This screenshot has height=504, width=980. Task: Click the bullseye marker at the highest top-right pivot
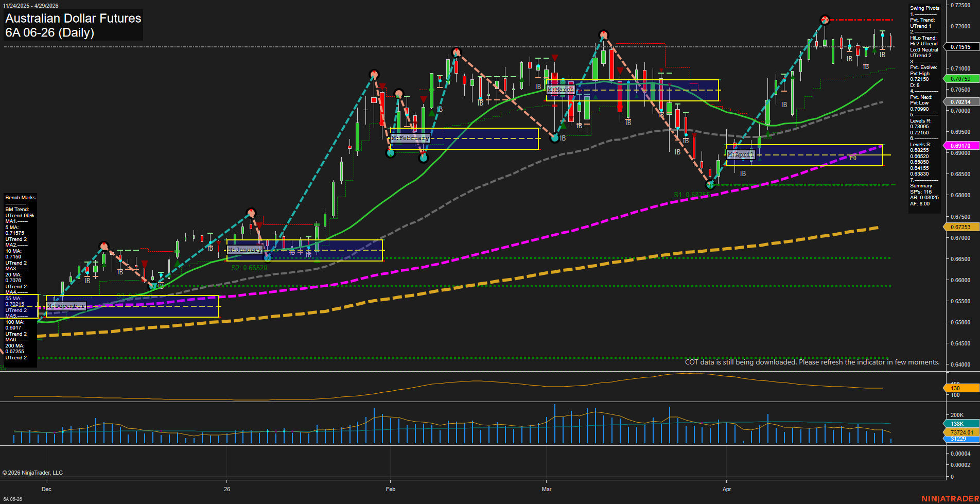tap(825, 21)
